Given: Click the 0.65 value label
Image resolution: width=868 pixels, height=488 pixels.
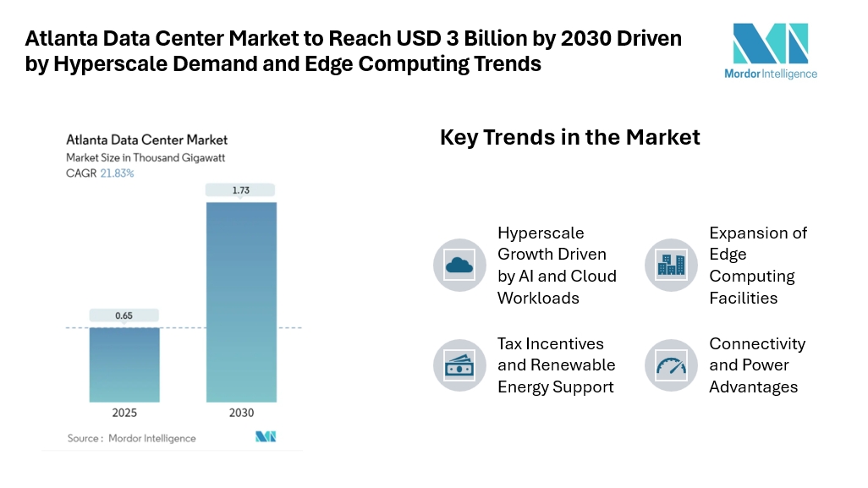Looking at the screenshot, I should (x=124, y=315).
